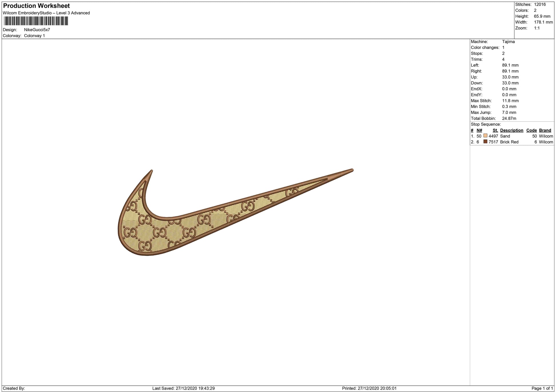Click the barcode under the worksheet title
Image resolution: width=556 pixels, height=392 pixels.
(36, 21)
